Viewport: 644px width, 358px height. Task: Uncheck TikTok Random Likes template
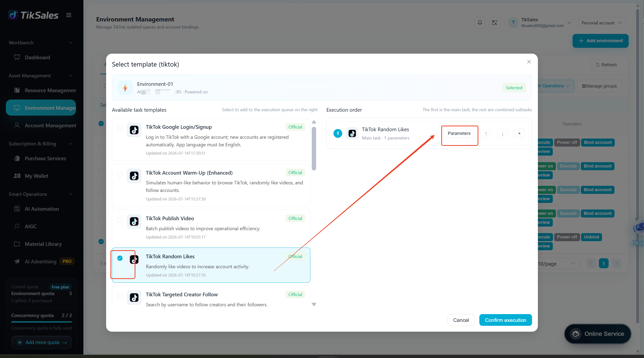(120, 258)
